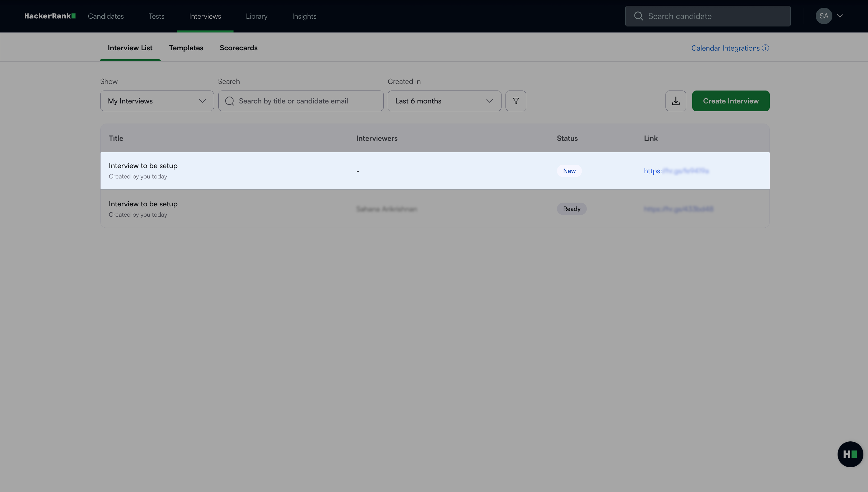Go to Candidates in top navigation

coord(106,16)
